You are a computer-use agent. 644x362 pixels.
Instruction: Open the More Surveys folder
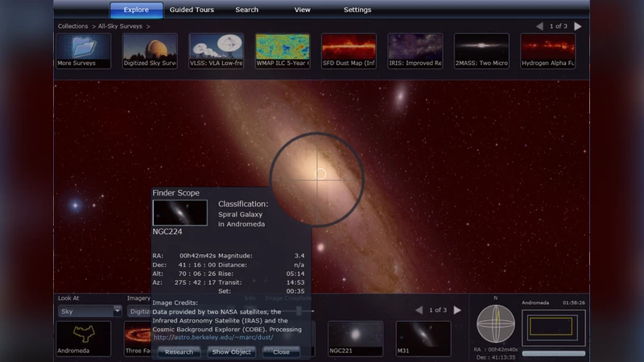point(84,50)
